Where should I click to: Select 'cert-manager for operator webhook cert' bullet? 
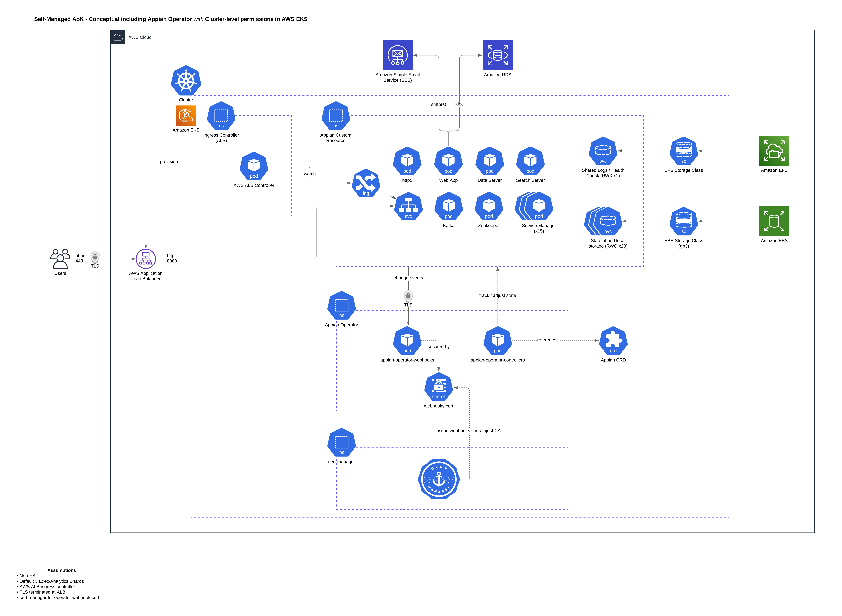[x=58, y=598]
